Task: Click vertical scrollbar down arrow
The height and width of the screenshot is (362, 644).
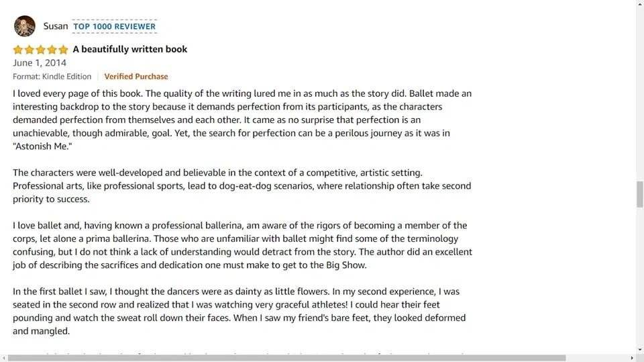Action: [x=640, y=350]
